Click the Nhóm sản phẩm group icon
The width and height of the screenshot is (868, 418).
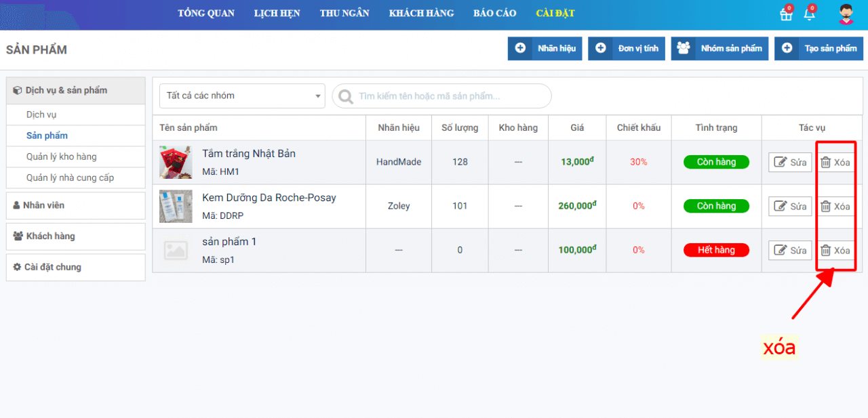tap(684, 48)
